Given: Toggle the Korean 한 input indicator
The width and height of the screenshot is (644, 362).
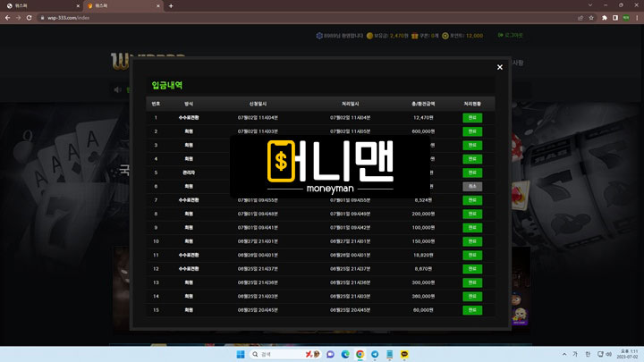Looking at the screenshot, I should (588, 354).
